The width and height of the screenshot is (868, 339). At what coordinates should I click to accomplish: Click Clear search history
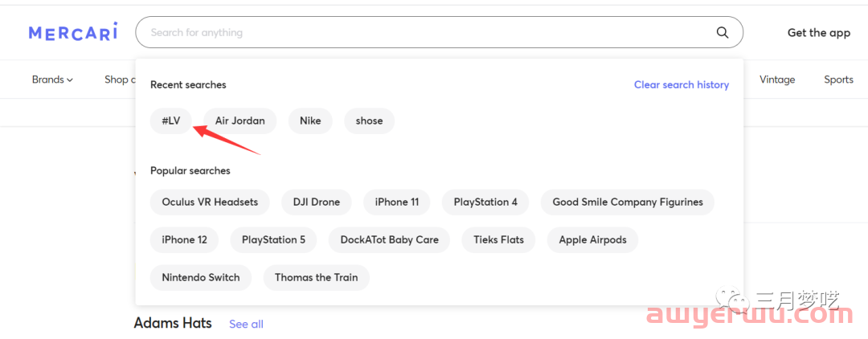682,84
